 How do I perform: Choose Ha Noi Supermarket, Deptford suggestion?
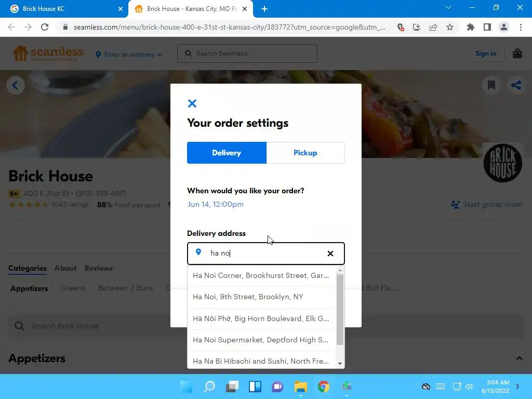[x=261, y=340]
